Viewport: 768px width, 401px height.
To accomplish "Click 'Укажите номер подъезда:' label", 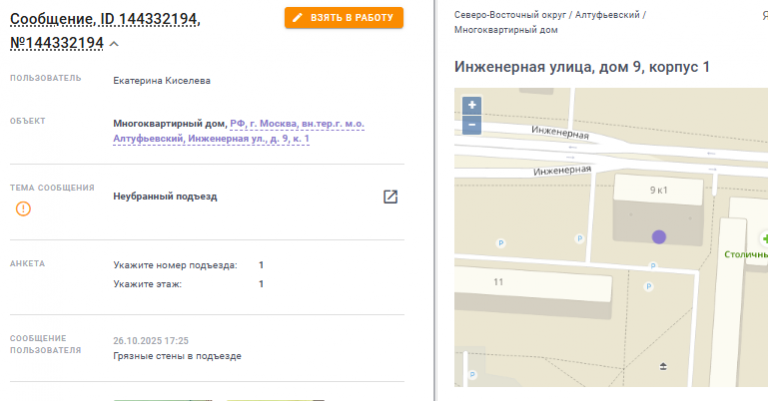I will pos(175,265).
